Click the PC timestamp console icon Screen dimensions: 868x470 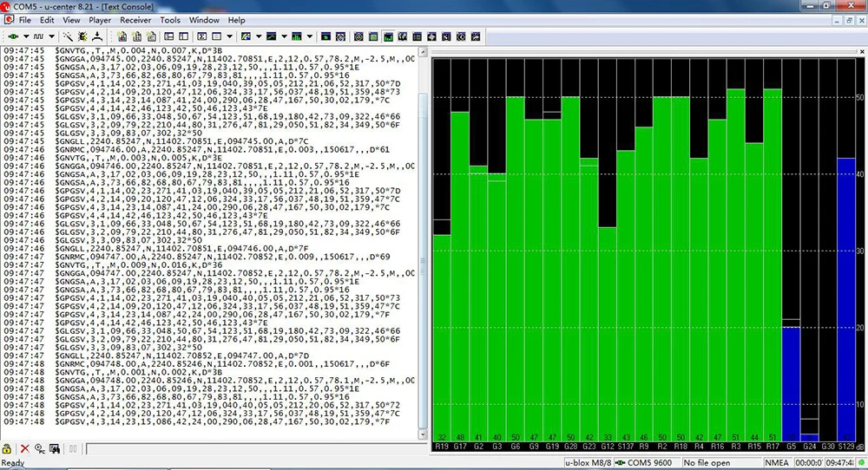pyautogui.click(x=40, y=448)
